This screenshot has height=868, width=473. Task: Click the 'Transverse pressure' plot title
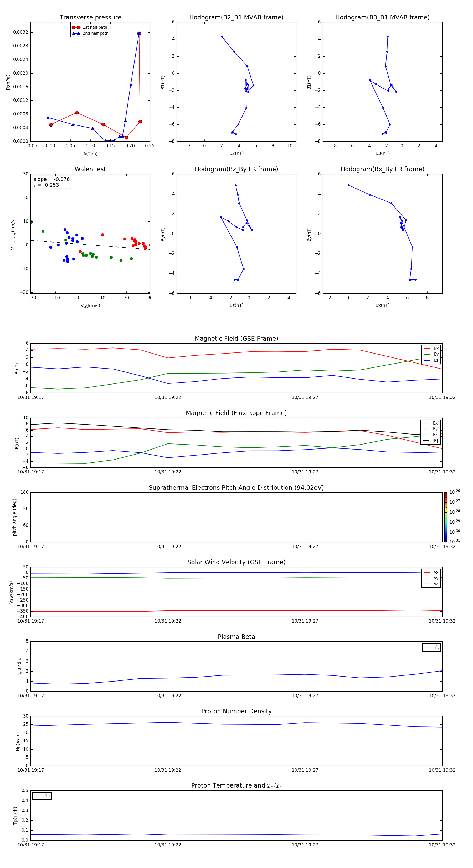coord(90,18)
